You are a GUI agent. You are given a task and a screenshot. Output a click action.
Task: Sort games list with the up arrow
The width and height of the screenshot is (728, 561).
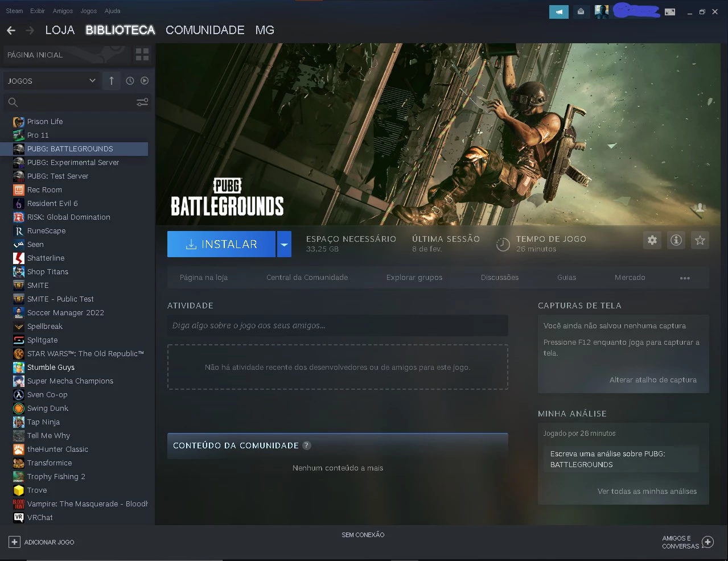tap(112, 81)
